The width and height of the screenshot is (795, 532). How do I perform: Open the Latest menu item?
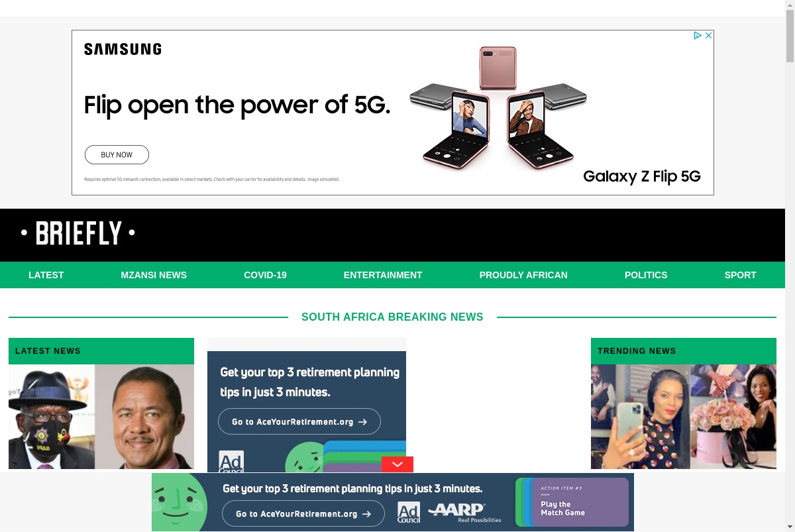[x=46, y=275]
